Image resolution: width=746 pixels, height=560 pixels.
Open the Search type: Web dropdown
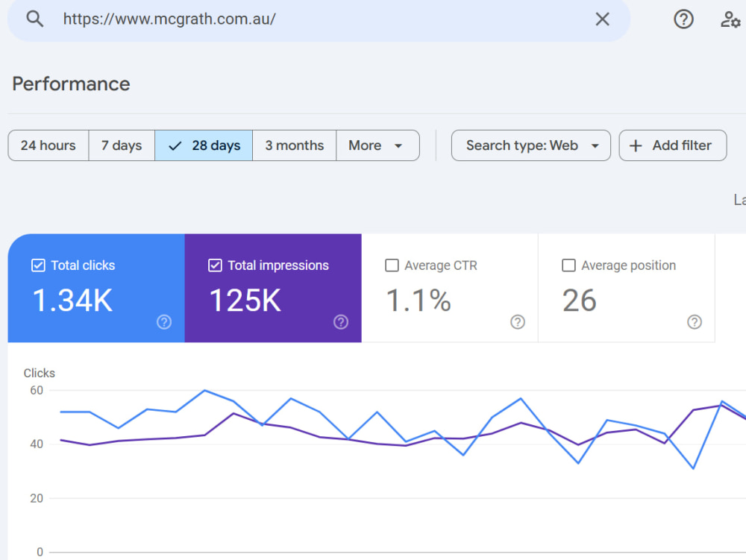tap(531, 145)
